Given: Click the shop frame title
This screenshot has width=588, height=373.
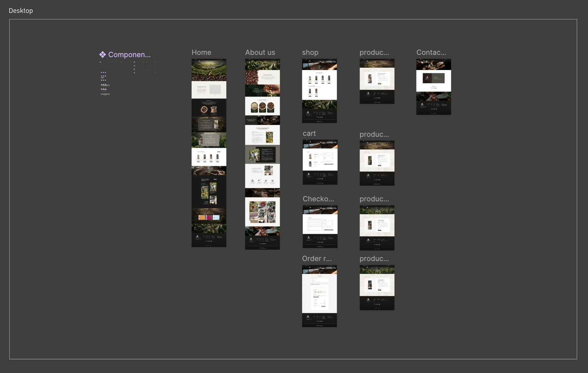Looking at the screenshot, I should point(310,52).
